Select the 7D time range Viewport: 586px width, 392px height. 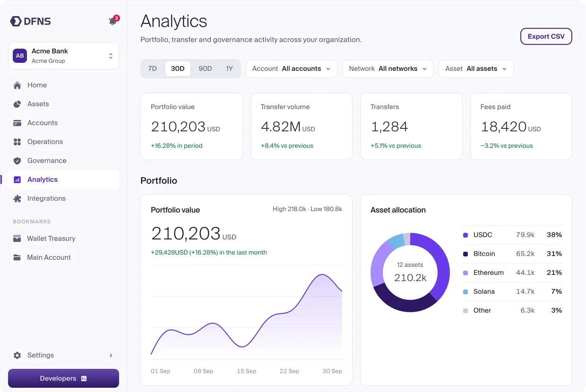(152, 69)
